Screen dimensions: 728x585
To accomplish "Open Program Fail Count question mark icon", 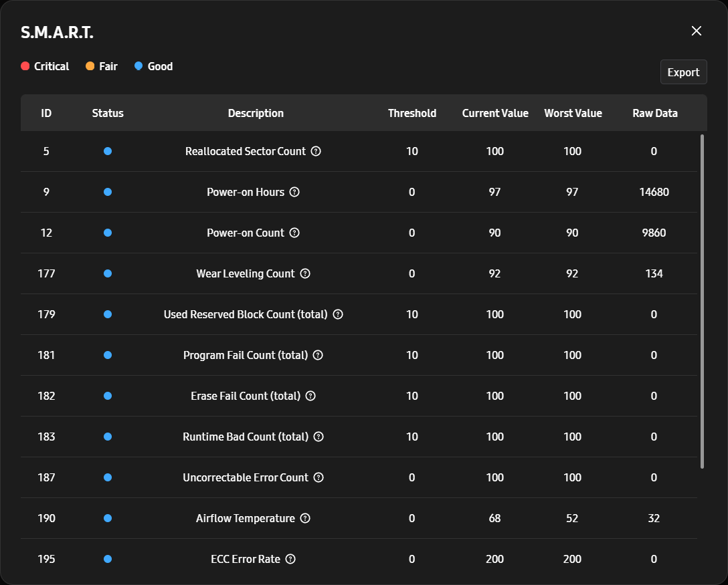I will 318,356.
